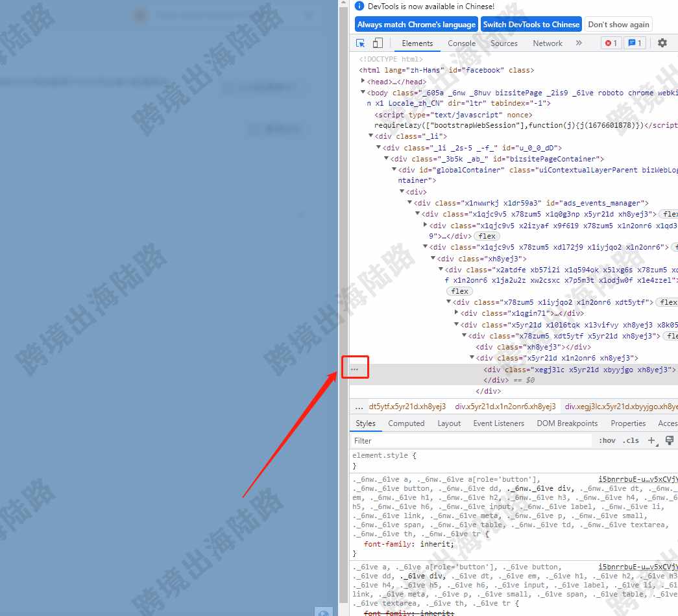Toggle computed styles sidebar icon
This screenshot has width=678, height=616.
670,440
